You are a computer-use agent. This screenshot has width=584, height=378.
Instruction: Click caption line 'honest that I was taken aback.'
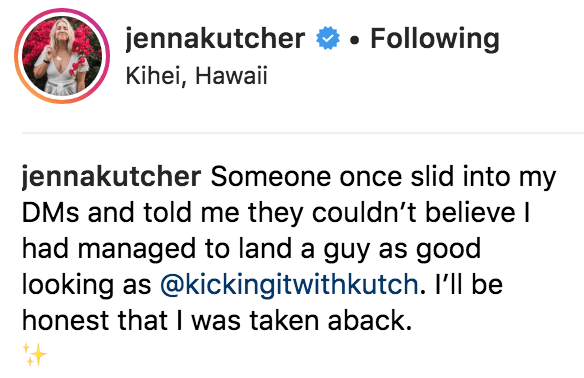coord(217,321)
